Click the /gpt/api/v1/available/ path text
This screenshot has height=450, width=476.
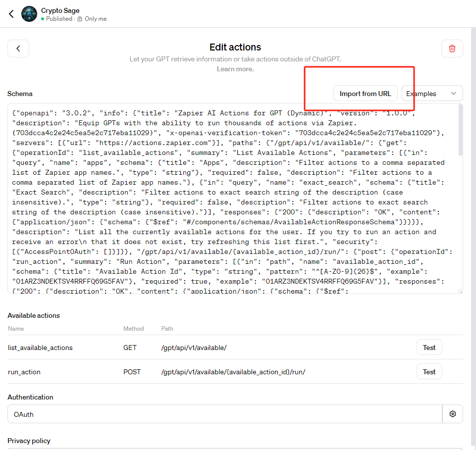(194, 348)
